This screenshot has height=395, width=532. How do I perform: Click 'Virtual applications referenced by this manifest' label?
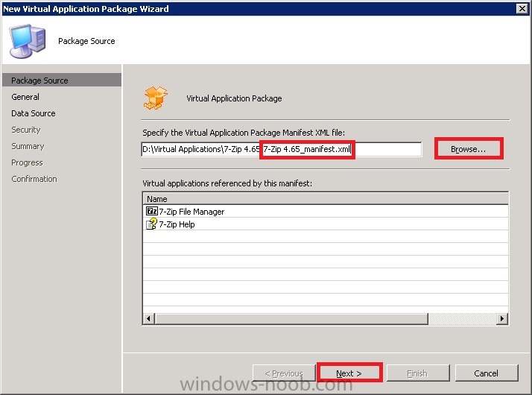click(227, 183)
